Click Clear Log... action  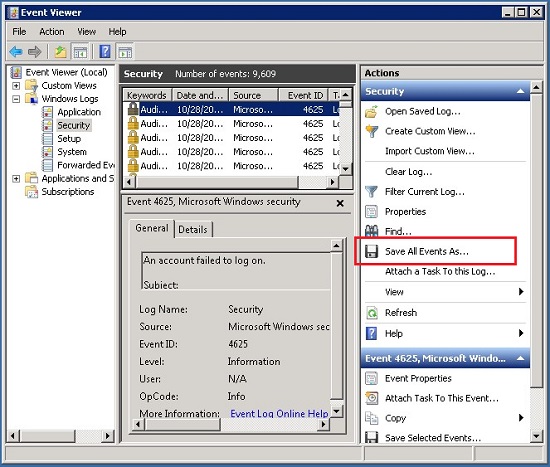point(409,172)
